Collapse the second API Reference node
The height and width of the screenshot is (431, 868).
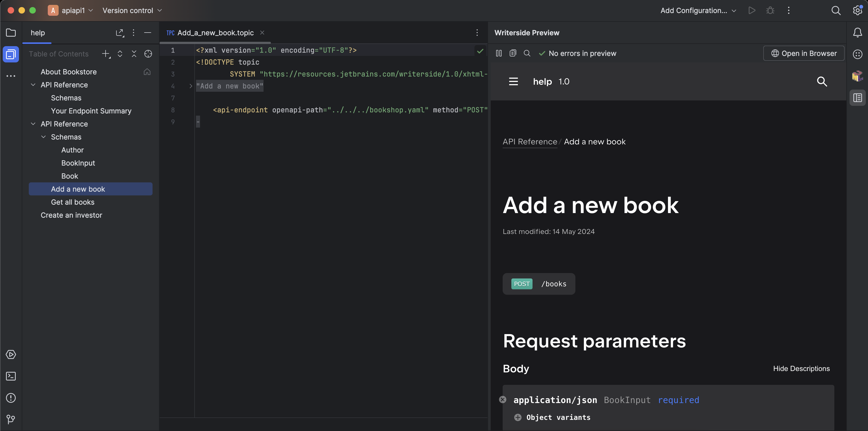point(33,124)
